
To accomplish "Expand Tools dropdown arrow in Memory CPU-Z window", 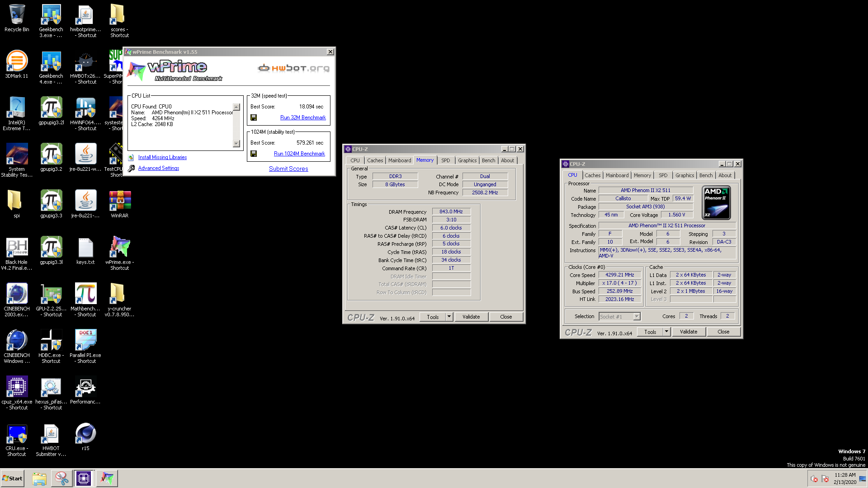I will click(x=449, y=317).
